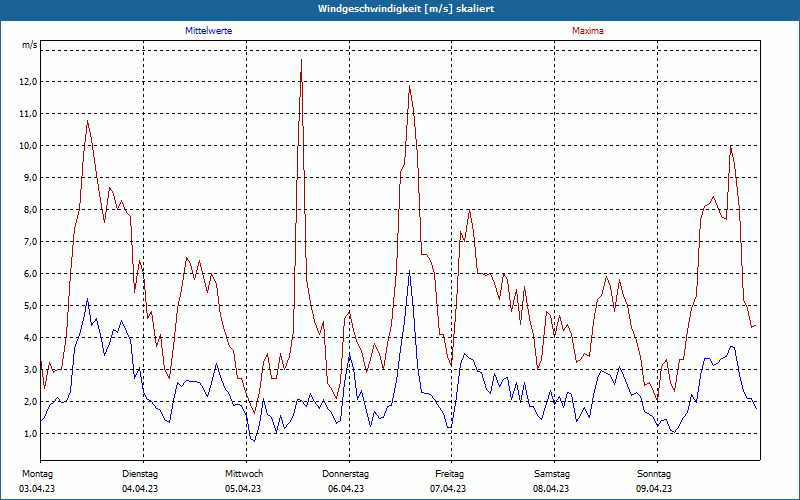Click the date 03.04.23

(x=37, y=489)
